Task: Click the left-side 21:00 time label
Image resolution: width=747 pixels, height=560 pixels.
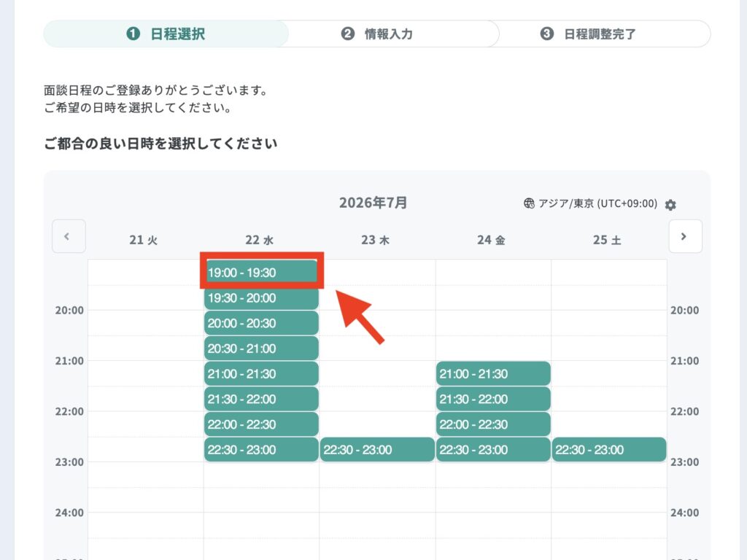Action: click(69, 361)
